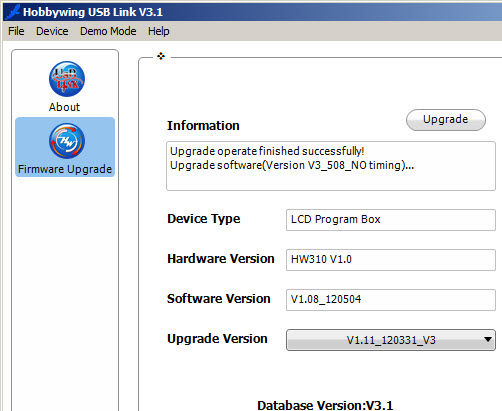Click the small crosshair icon on panel border

tap(161, 56)
